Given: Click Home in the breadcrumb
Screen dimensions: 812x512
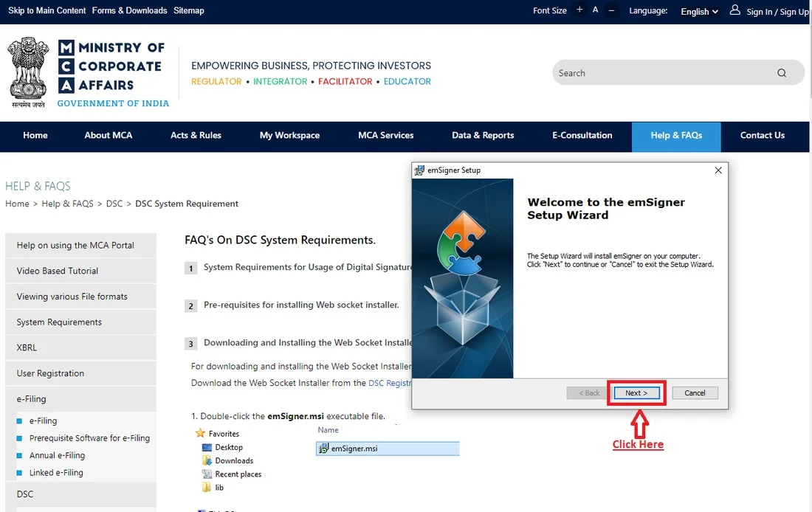Looking at the screenshot, I should click(17, 204).
